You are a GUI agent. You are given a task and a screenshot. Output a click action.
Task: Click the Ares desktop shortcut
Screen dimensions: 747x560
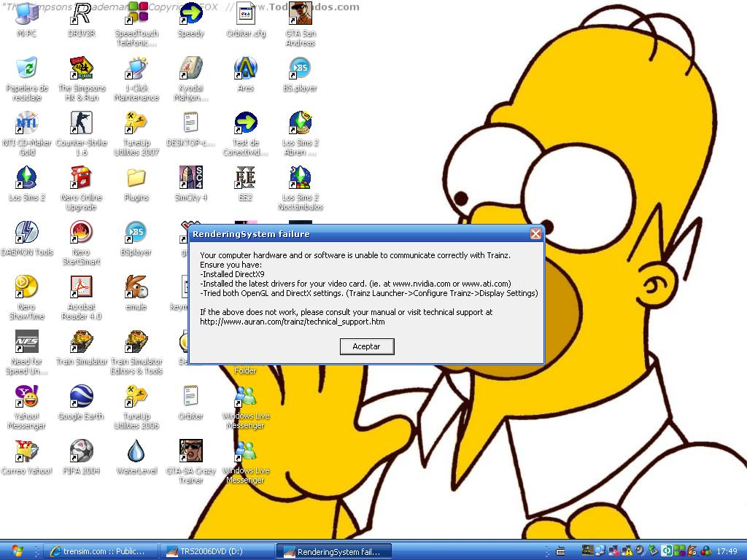[245, 69]
